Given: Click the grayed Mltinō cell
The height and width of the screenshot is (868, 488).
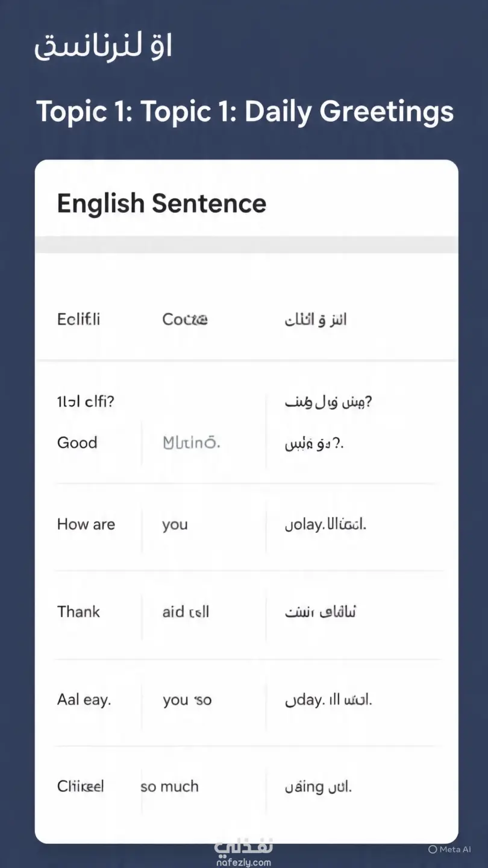Looking at the screenshot, I should click(x=192, y=442).
